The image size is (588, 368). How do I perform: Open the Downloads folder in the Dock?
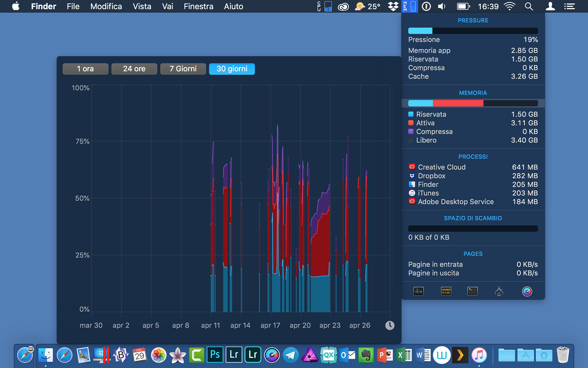pos(544,355)
